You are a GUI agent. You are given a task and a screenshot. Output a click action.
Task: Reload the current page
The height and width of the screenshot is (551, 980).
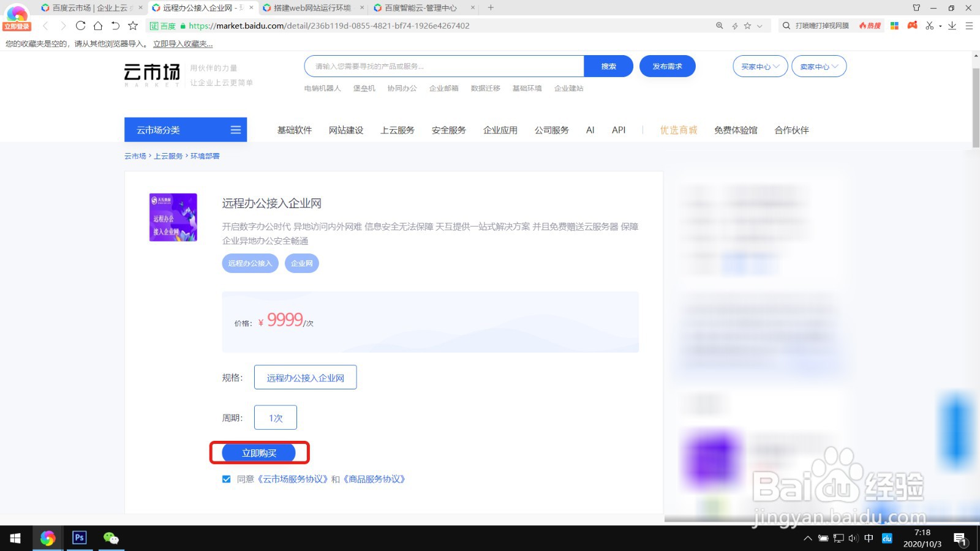80,26
